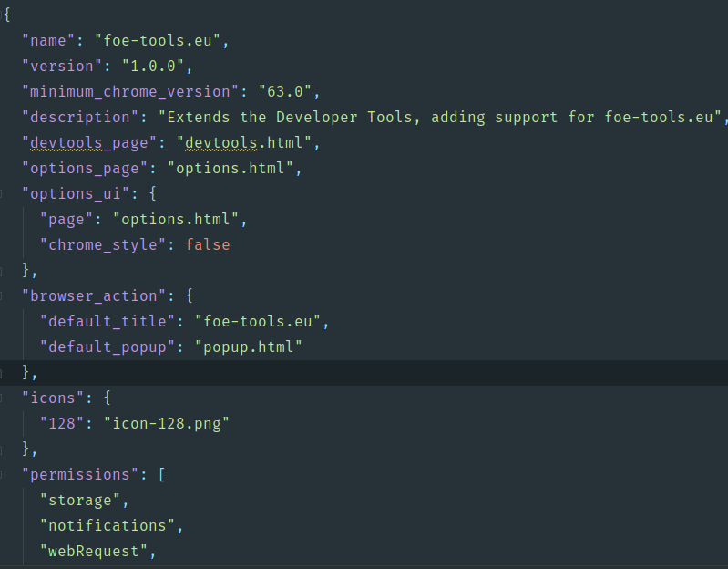Click the "webRequest" permission entry
Viewport: 728px width, 569px height.
94,551
